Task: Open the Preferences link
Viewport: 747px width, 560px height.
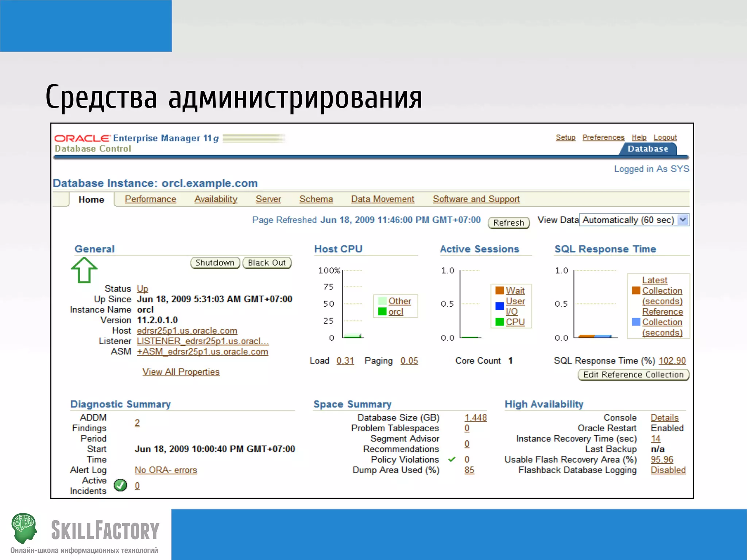Action: 603,137
